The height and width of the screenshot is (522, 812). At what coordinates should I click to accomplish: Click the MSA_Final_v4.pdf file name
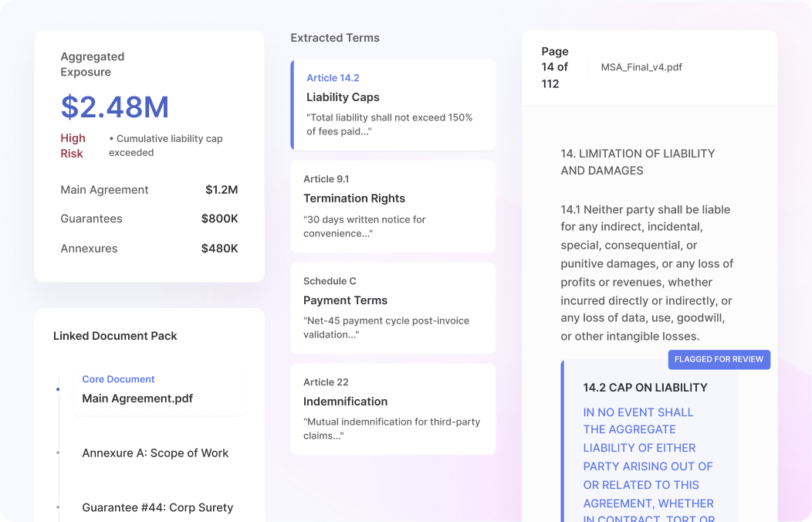pyautogui.click(x=641, y=67)
